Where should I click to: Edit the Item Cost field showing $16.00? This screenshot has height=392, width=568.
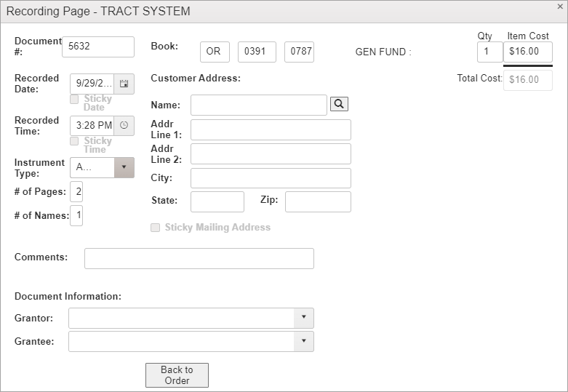coord(527,52)
